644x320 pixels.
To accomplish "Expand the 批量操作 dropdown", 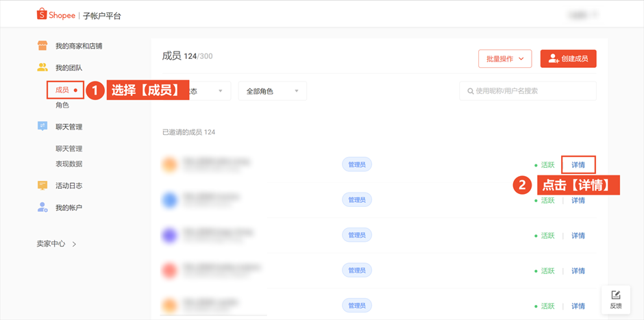I will tap(505, 59).
